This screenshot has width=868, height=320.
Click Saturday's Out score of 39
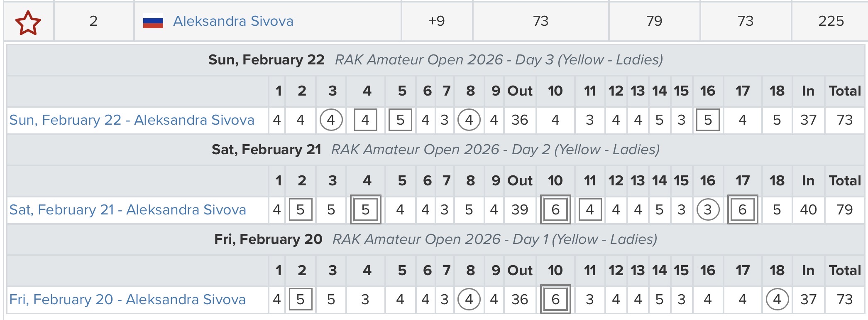point(520,210)
